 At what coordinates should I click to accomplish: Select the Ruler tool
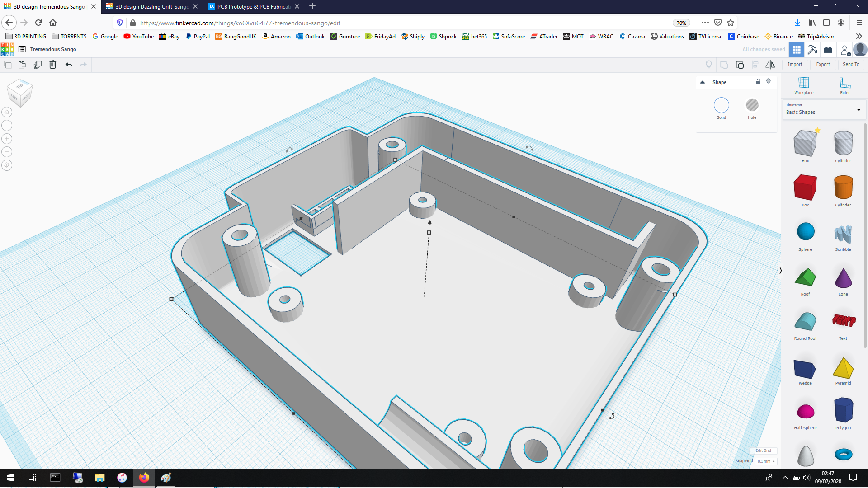[x=844, y=85]
